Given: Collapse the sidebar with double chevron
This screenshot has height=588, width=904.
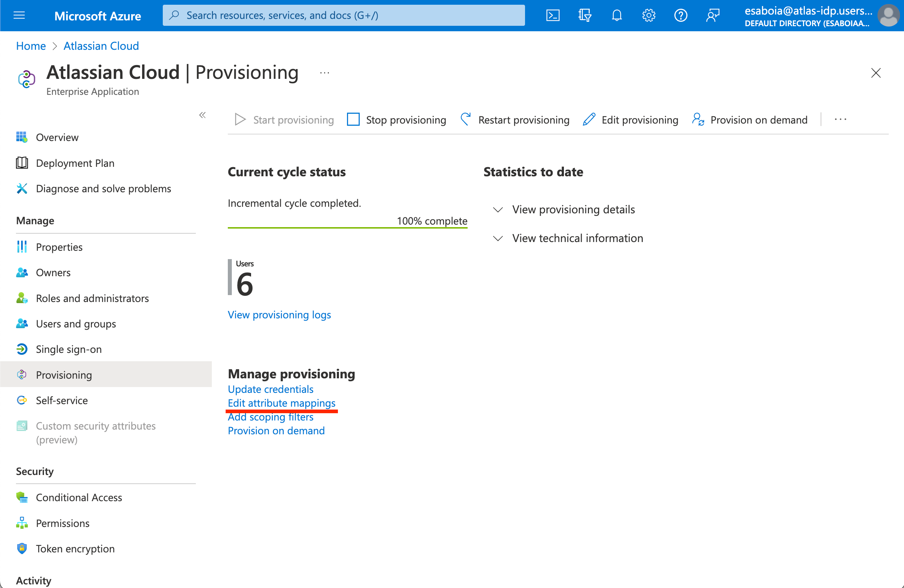Looking at the screenshot, I should tap(202, 115).
